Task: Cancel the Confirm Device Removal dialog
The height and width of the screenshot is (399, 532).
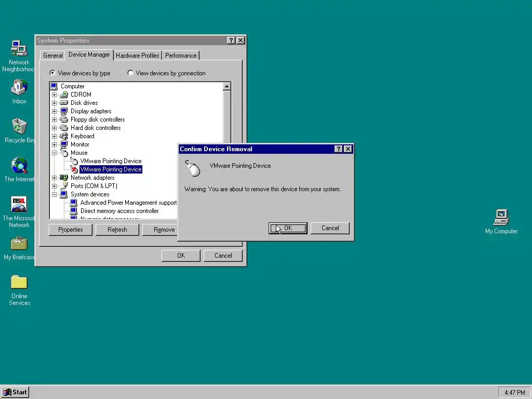Action: tap(330, 228)
